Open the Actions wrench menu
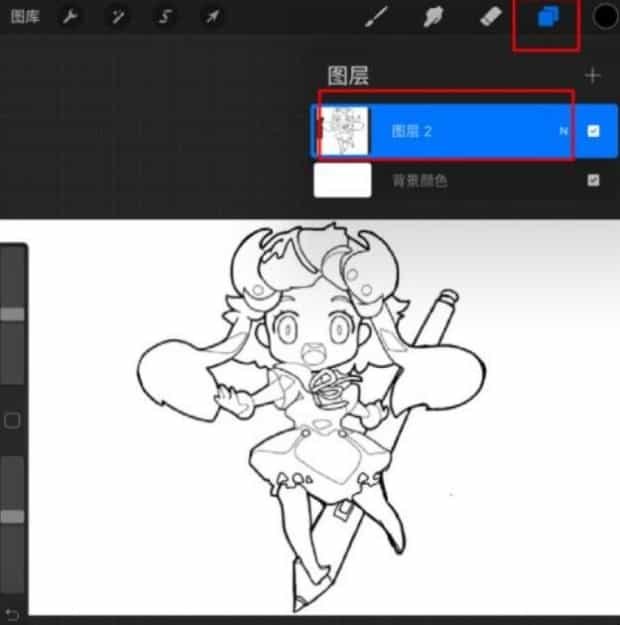 (x=71, y=17)
